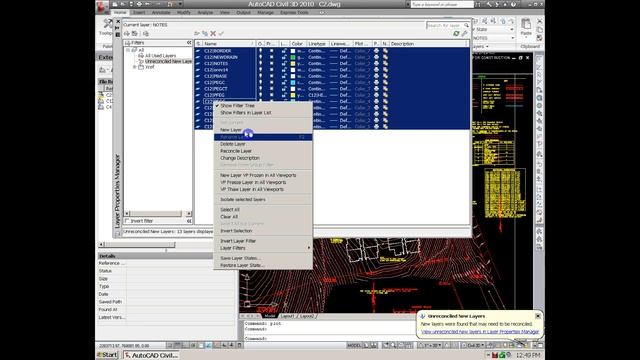640x360 pixels.
Task: Choose Delete Layer from context menu
Action: click(233, 144)
